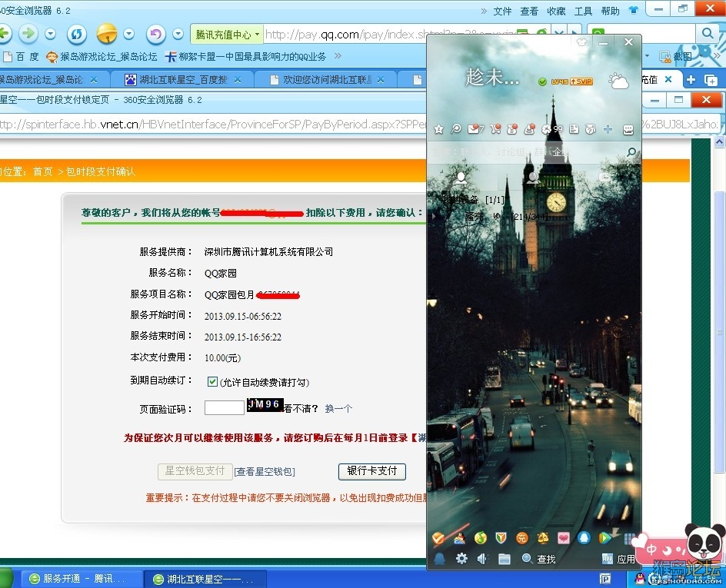
Task: Open QQ system settings gear icon
Action: (461, 559)
